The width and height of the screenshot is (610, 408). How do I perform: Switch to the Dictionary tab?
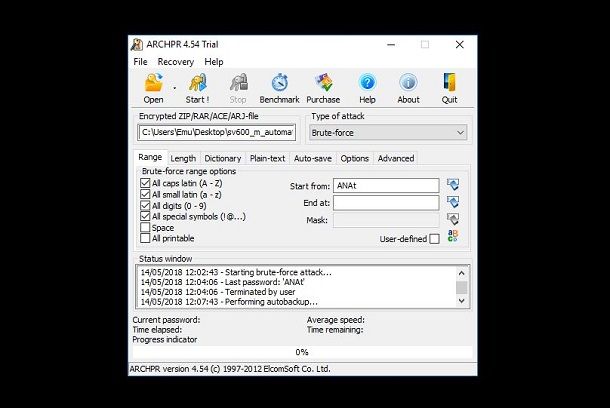point(223,158)
